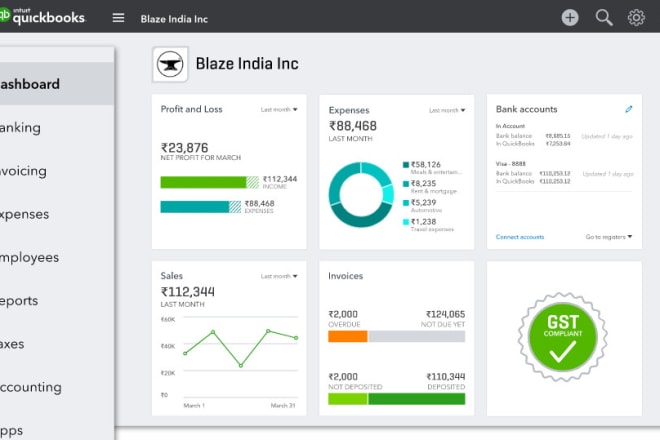This screenshot has height=440, width=660.
Task: Click the ₹88,468 expenses total heading
Action: [x=353, y=126]
